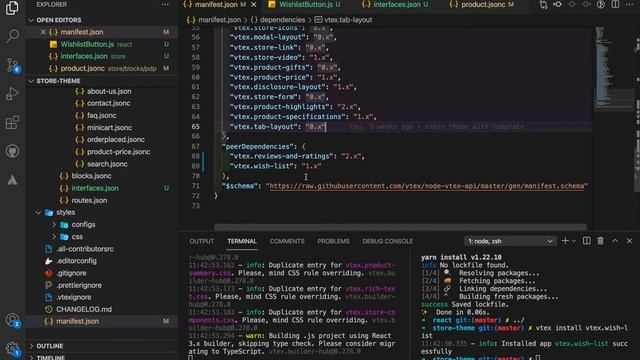Expand the css folder
The image size is (640, 360).
[53, 237]
